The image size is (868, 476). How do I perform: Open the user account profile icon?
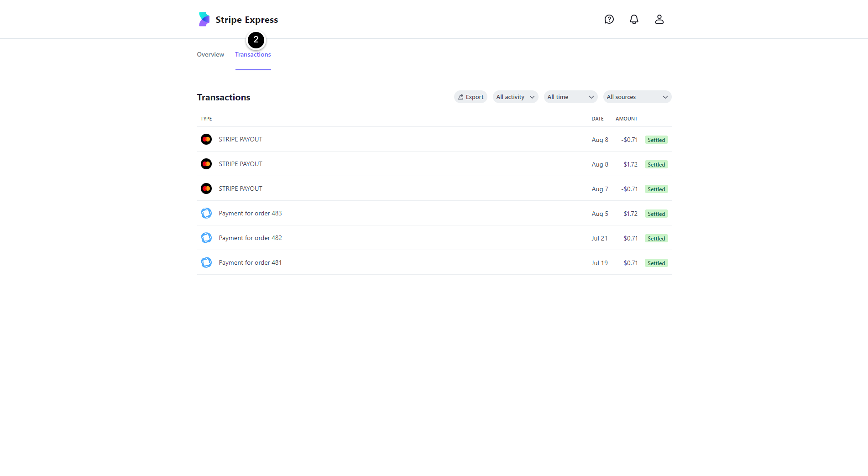point(659,19)
